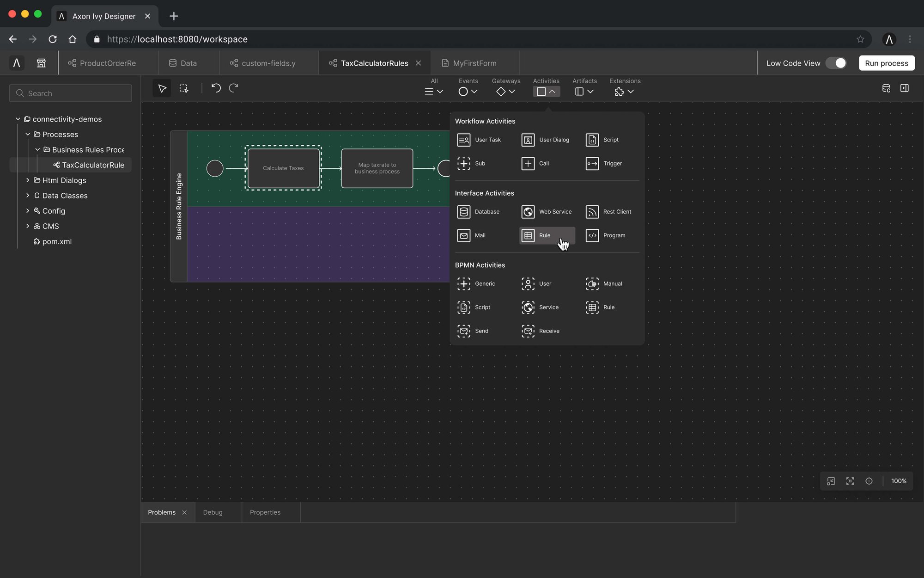The image size is (924, 578).
Task: Select the User Dialog activity
Action: 545,140
